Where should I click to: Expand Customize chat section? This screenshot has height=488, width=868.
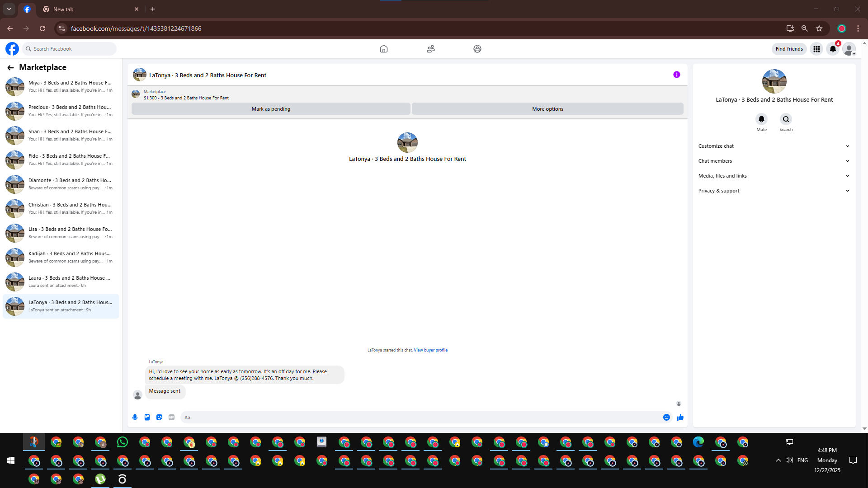tap(774, 146)
